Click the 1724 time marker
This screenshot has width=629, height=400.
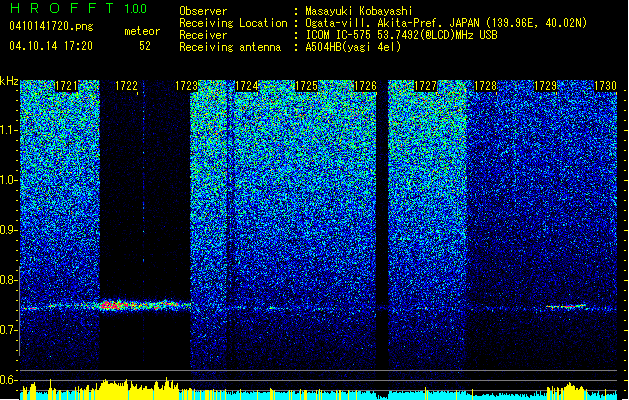(x=246, y=86)
